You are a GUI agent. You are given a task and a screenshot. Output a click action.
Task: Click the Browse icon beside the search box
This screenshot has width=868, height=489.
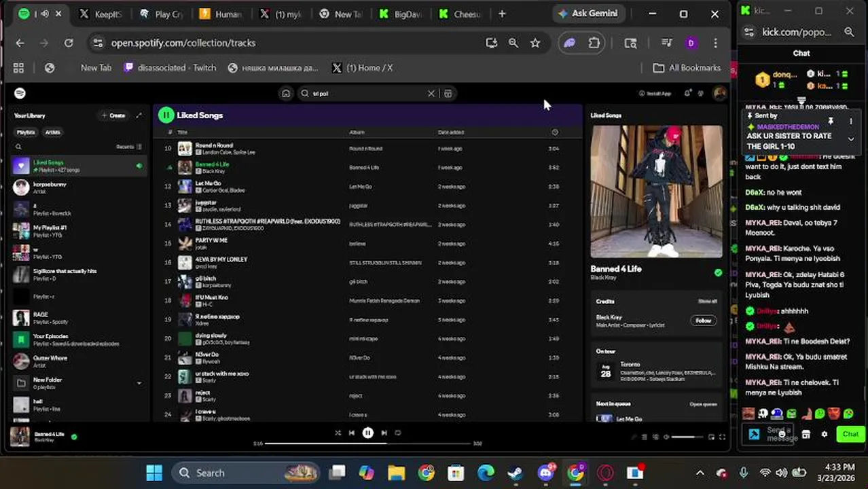448,94
